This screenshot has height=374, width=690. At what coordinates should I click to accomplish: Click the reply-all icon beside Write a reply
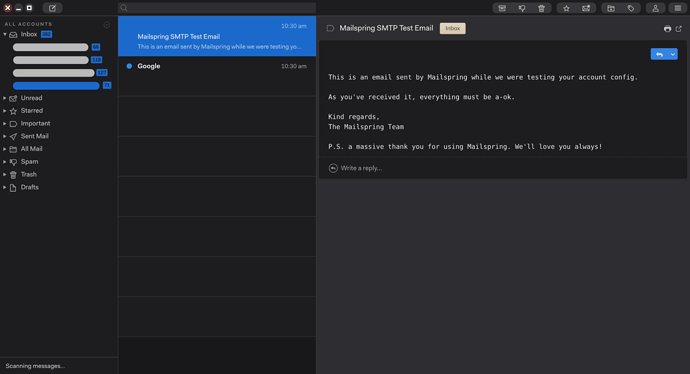point(333,168)
